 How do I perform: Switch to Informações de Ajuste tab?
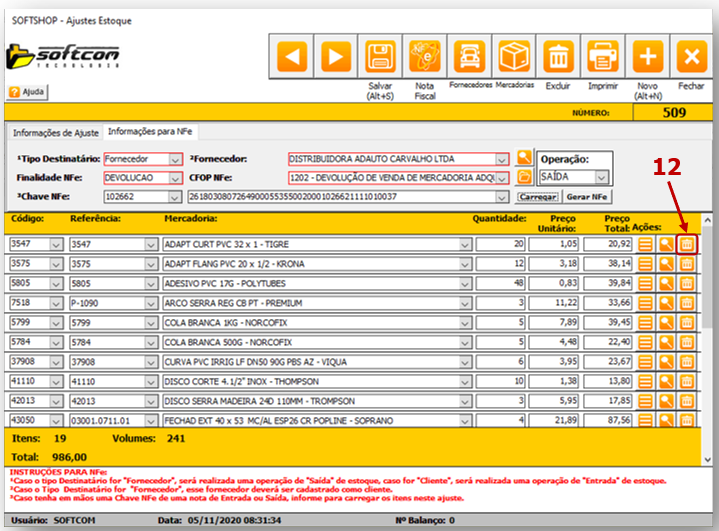(55, 133)
